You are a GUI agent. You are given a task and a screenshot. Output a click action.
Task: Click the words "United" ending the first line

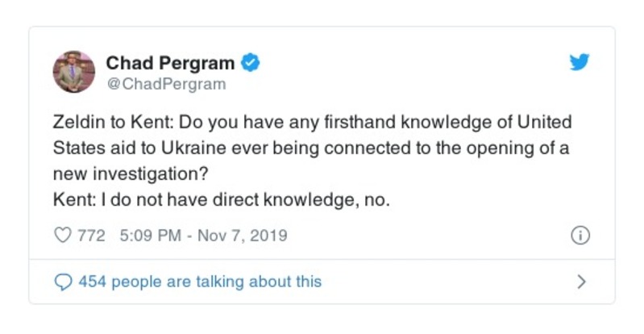click(x=542, y=124)
